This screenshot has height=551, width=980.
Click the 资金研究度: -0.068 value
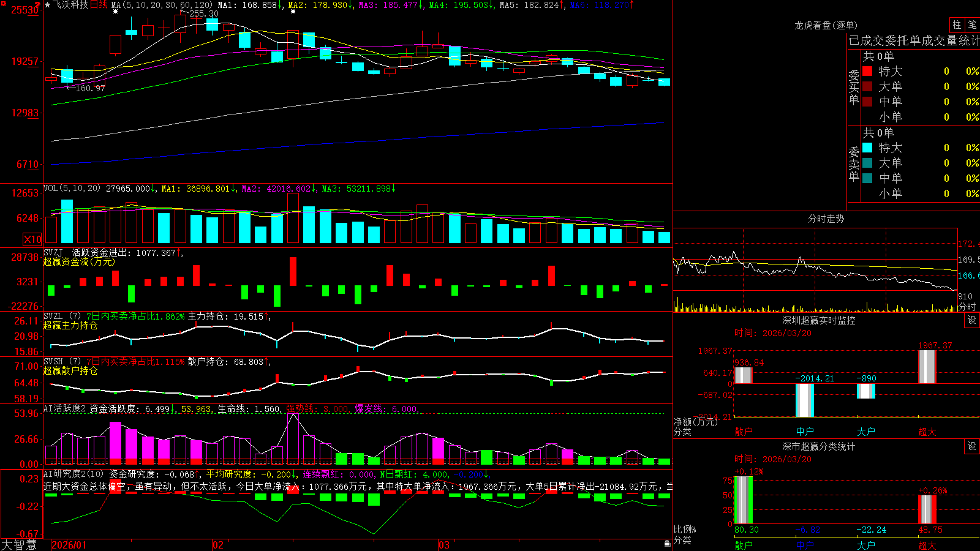pyautogui.click(x=152, y=474)
